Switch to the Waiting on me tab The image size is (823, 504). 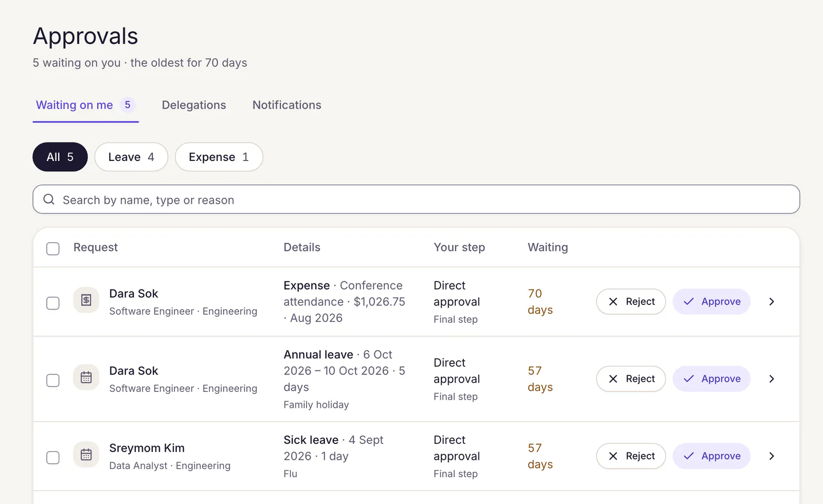coord(85,105)
